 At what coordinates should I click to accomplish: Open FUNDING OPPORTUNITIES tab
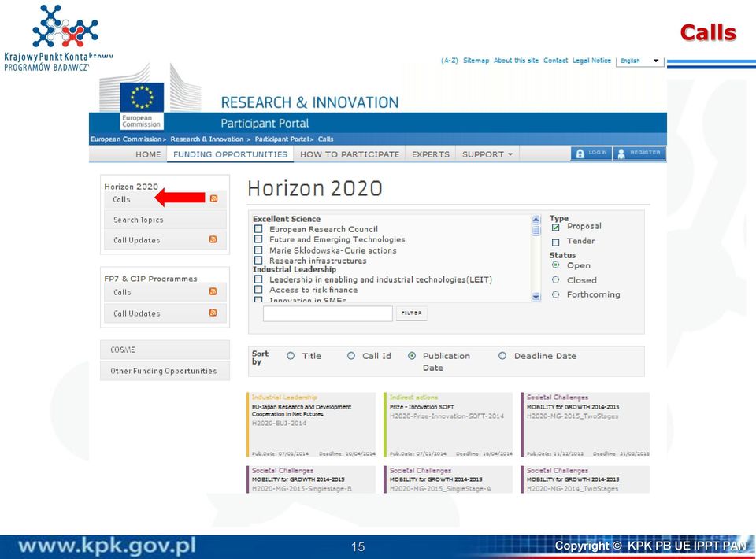(230, 154)
